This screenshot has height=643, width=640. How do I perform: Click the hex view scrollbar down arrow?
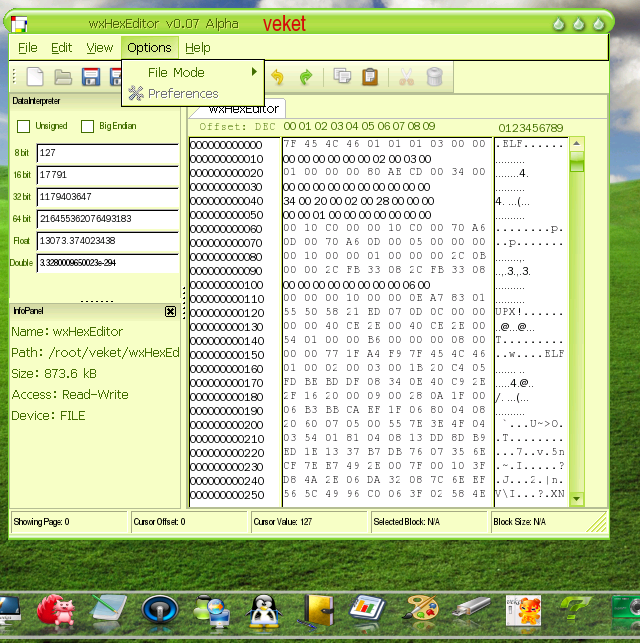pyautogui.click(x=576, y=499)
